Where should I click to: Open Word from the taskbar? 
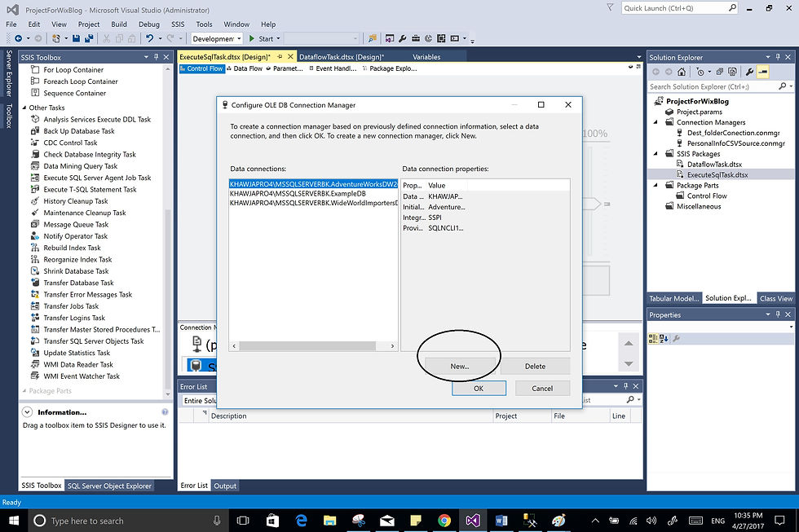pyautogui.click(x=501, y=521)
